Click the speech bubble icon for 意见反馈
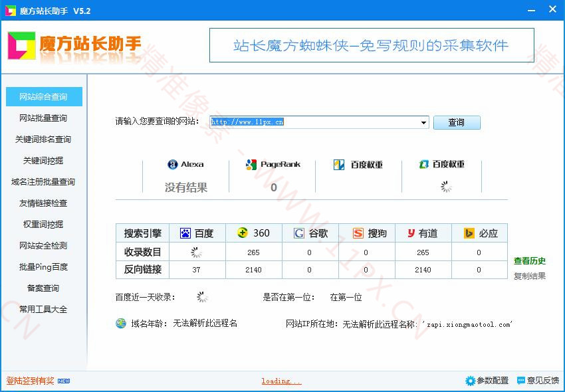The width and height of the screenshot is (565, 392). pyautogui.click(x=521, y=381)
